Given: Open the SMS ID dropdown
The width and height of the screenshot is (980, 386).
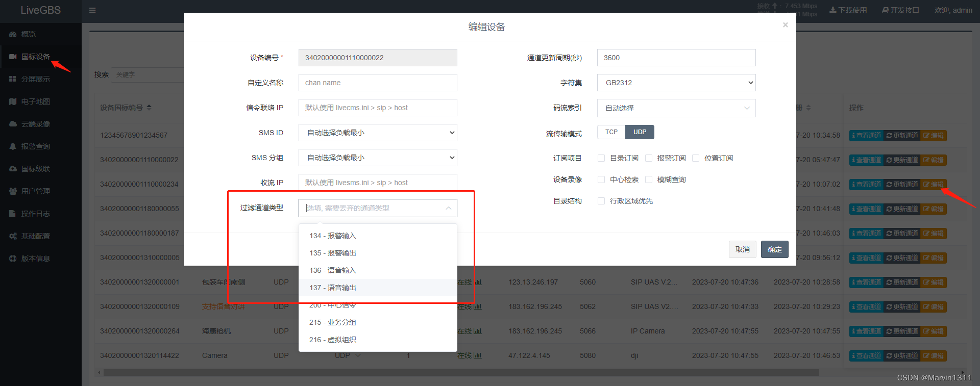Looking at the screenshot, I should pos(378,133).
